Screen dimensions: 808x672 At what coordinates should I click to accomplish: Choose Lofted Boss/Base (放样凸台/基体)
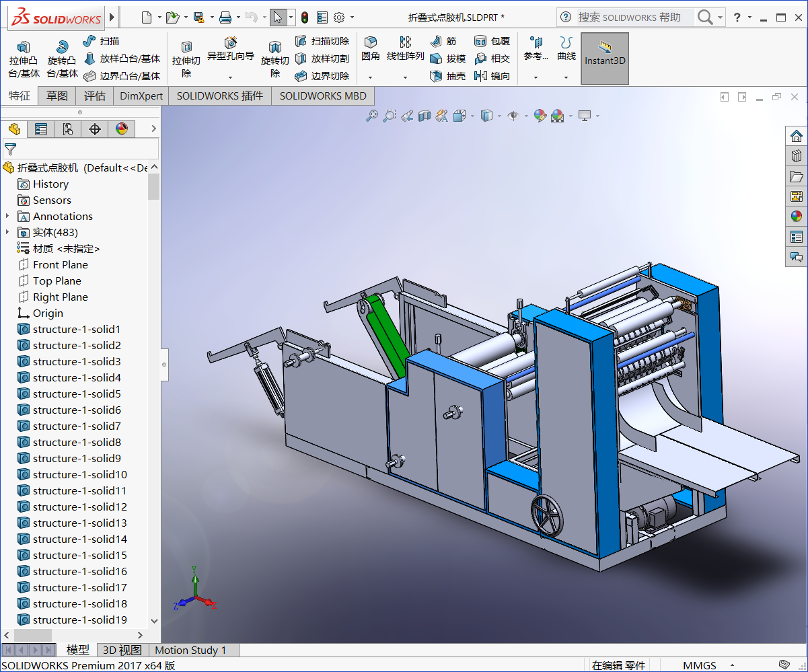tap(122, 59)
